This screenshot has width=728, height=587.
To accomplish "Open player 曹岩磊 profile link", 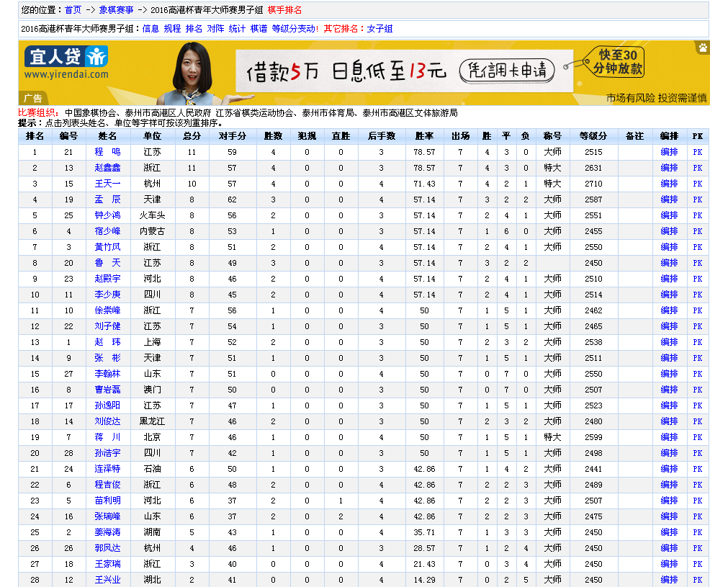I will [x=108, y=390].
